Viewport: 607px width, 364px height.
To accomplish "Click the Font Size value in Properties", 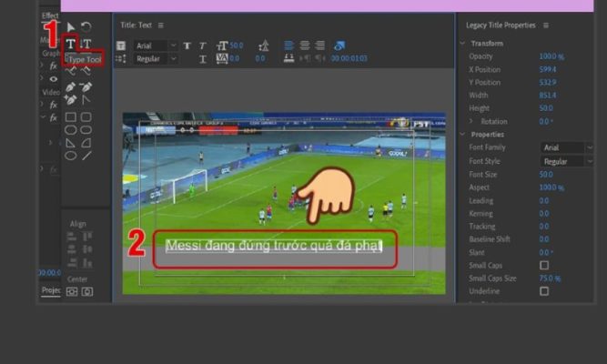I will click(546, 174).
